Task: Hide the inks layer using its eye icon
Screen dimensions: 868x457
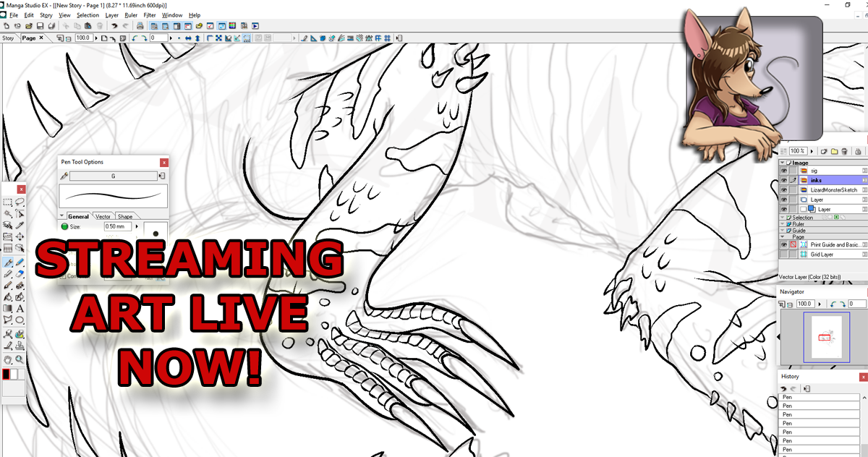Action: pyautogui.click(x=783, y=181)
